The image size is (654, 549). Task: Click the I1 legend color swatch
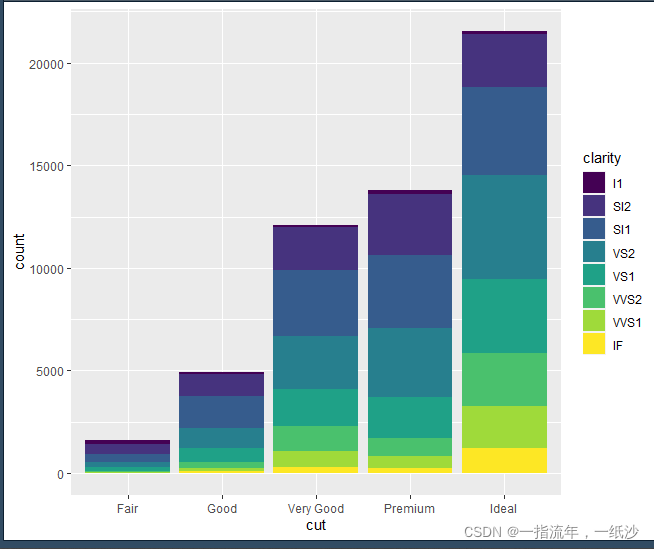[594, 183]
